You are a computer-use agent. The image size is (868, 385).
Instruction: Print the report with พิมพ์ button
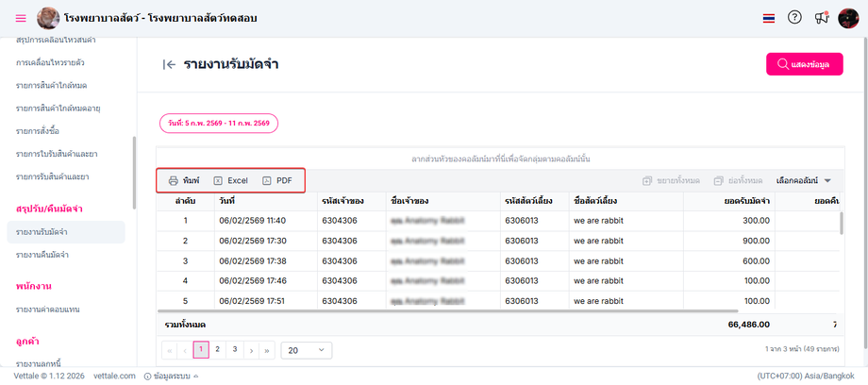coord(184,180)
